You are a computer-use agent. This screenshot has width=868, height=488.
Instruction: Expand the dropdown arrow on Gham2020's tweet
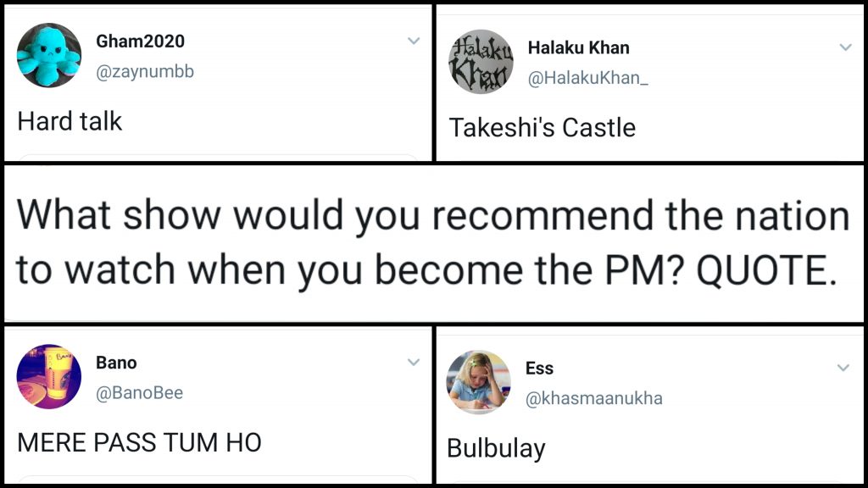[x=414, y=41]
